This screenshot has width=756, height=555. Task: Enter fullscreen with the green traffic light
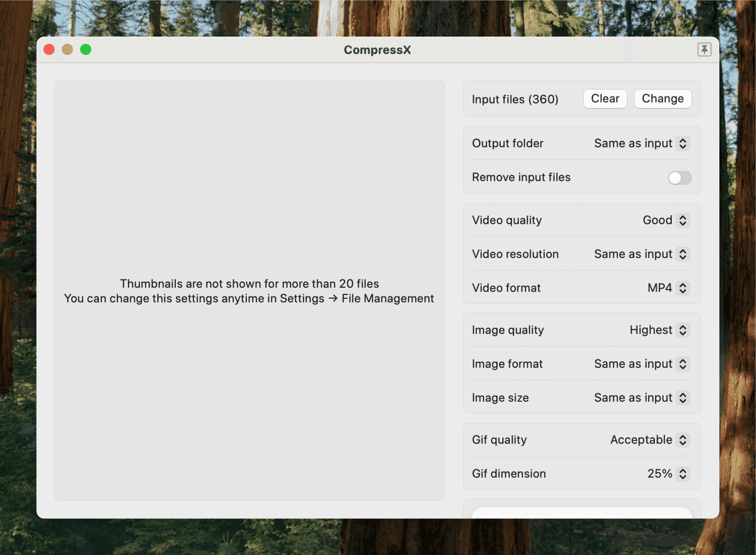86,49
